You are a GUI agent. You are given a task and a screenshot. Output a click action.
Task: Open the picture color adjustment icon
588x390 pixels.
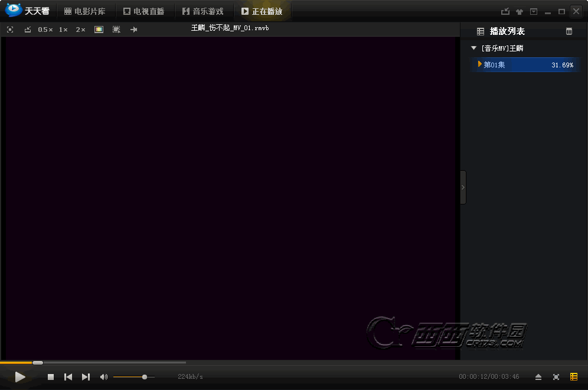[99, 30]
